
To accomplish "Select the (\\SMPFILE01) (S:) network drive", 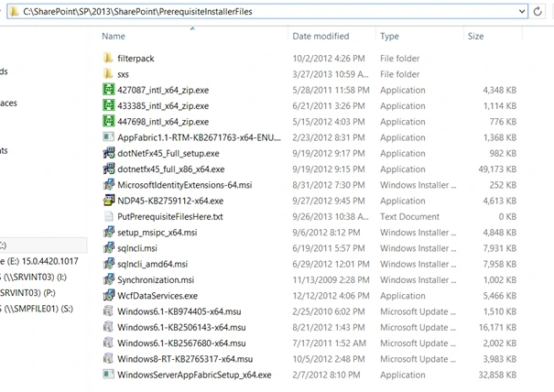I will pyautogui.click(x=37, y=309).
